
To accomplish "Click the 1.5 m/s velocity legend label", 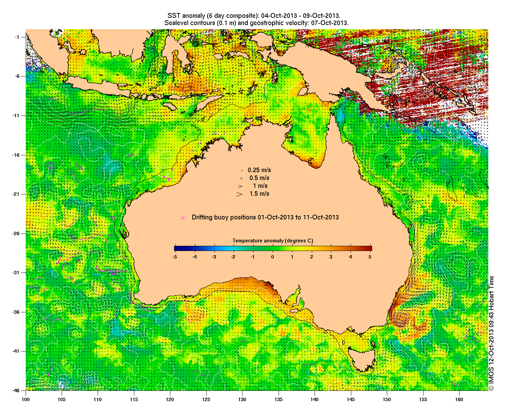I will pyautogui.click(x=259, y=194).
